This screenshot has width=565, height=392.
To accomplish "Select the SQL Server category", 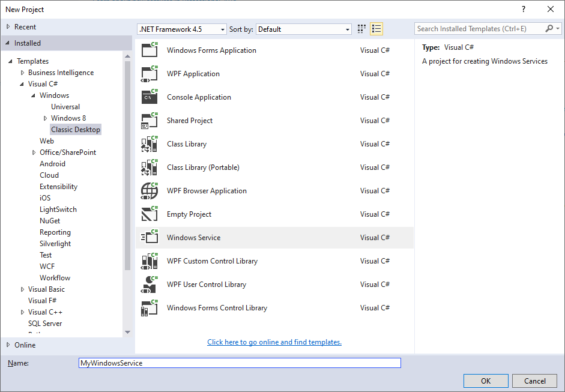I will click(x=45, y=324).
